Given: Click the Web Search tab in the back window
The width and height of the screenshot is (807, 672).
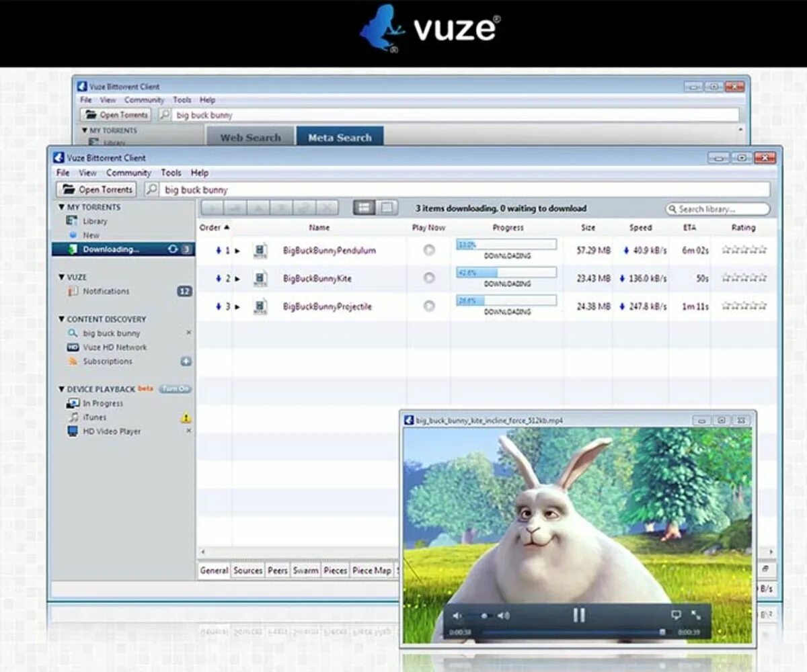Looking at the screenshot, I should 250,137.
